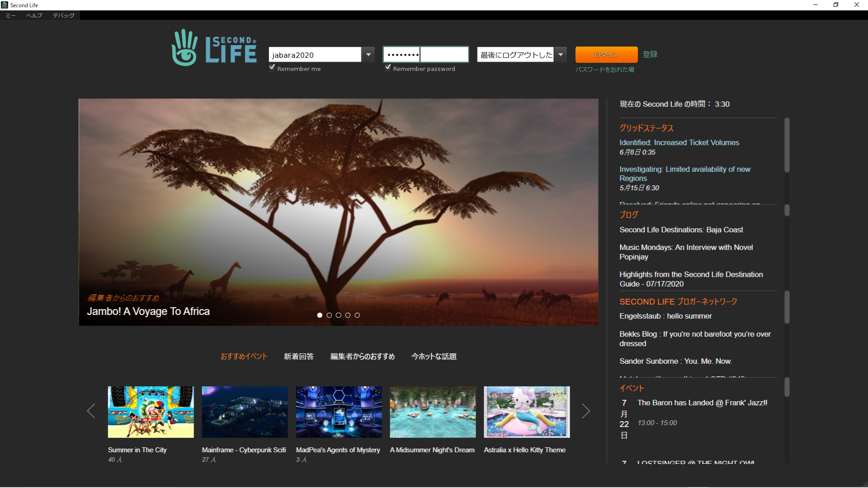Open the ヘルプ help menu
This screenshot has height=488, width=868.
pyautogui.click(x=34, y=15)
